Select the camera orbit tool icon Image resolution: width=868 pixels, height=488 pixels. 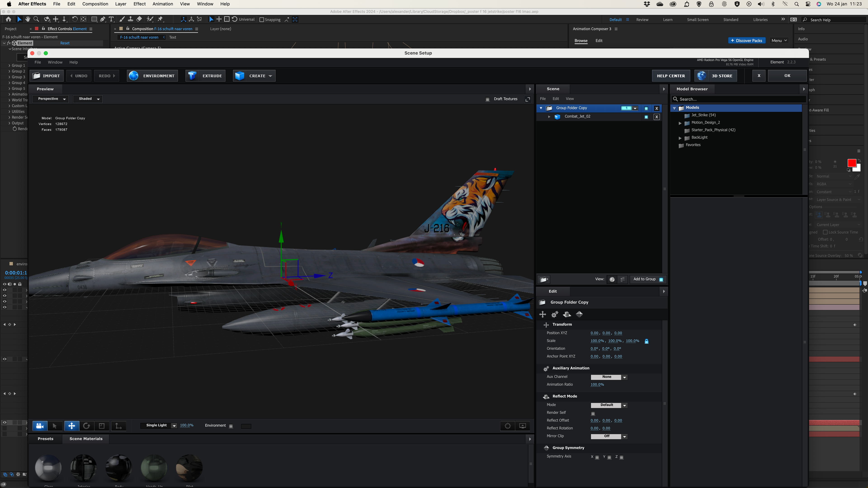click(x=40, y=426)
